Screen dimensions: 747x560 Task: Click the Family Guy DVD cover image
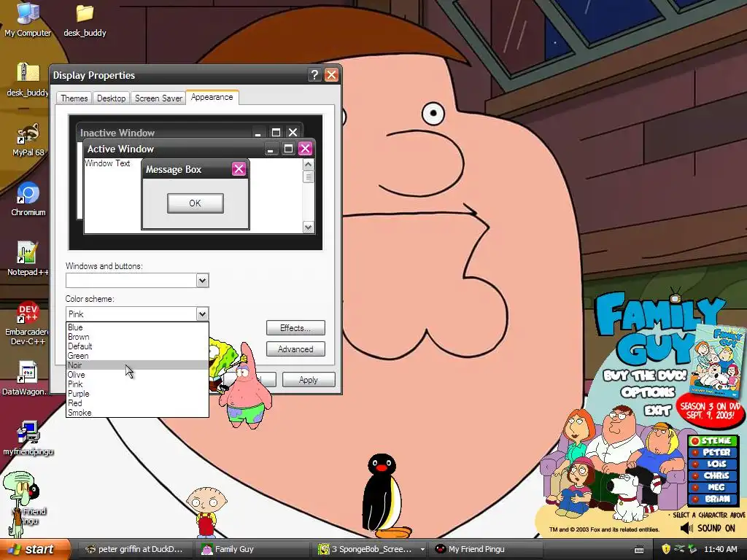point(719,362)
